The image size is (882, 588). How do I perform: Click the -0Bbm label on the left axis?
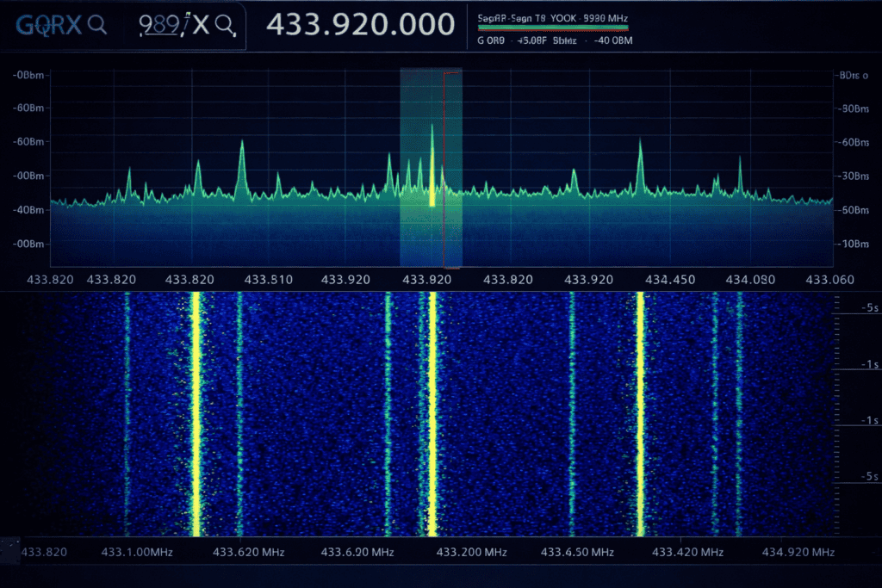28,75
